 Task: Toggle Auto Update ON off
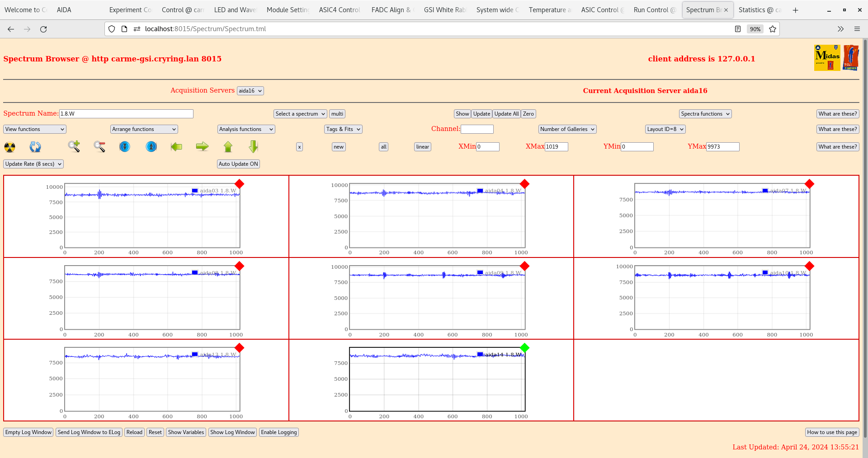[x=238, y=164]
